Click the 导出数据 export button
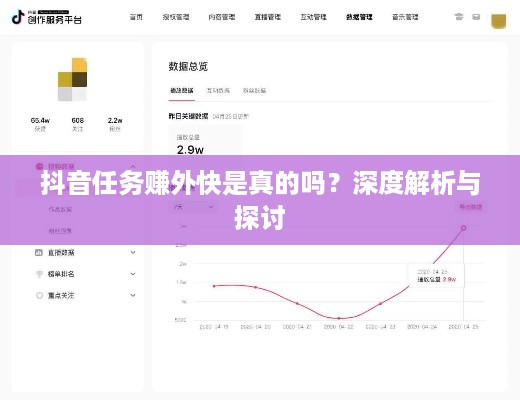This screenshot has height=400, width=520. tap(471, 207)
